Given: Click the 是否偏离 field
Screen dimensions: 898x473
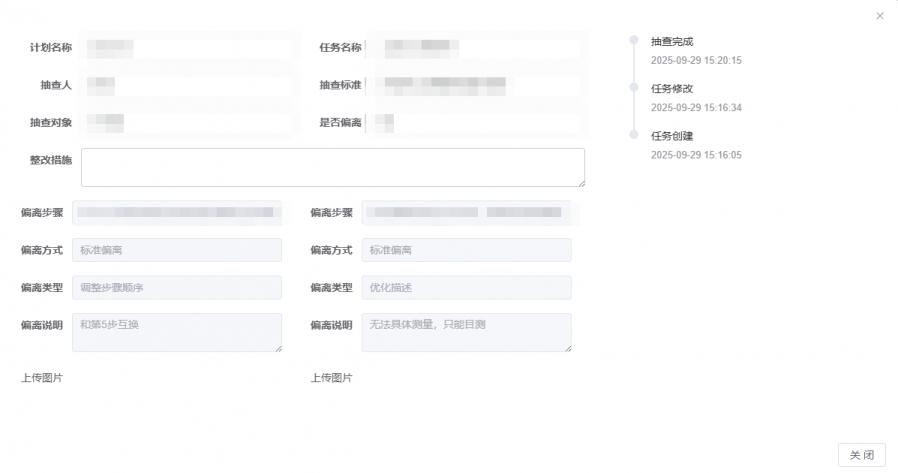Looking at the screenshot, I should click(x=474, y=123).
